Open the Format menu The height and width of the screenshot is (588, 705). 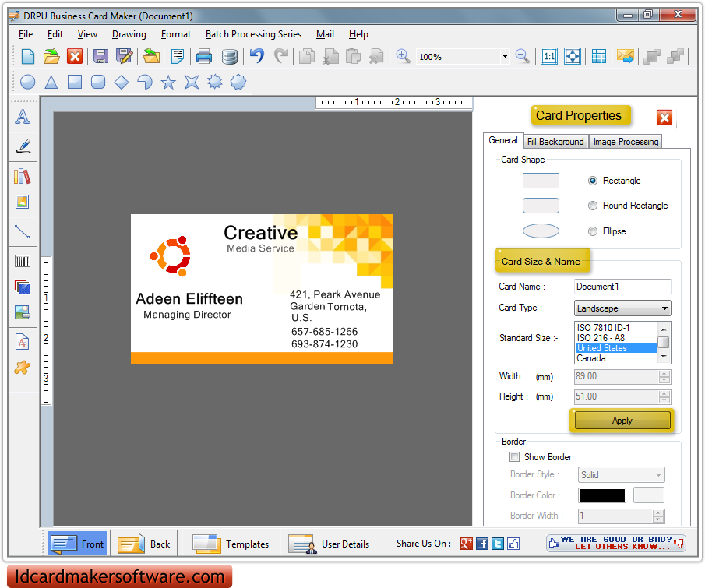pyautogui.click(x=176, y=34)
